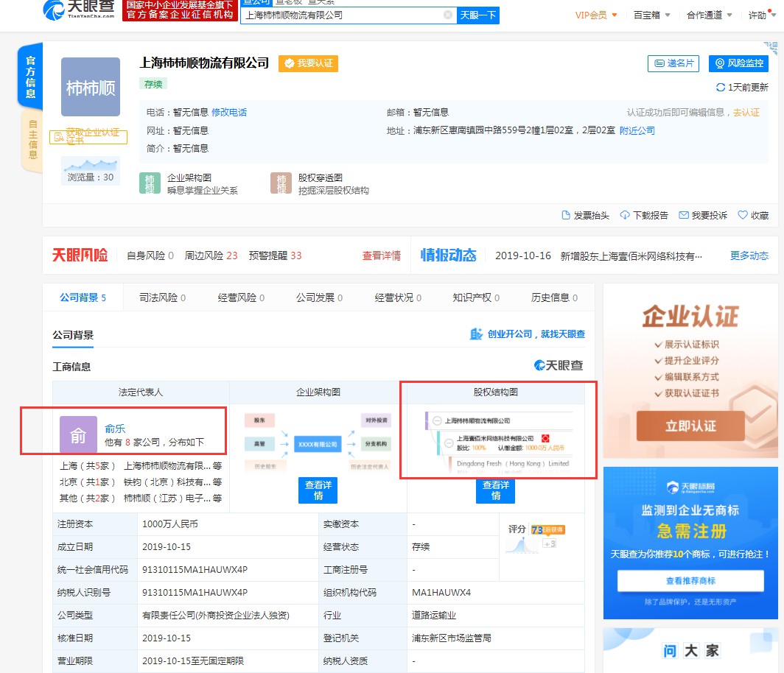This screenshot has height=673, width=784.
Task: Open the 附近公司 link
Action: click(637, 130)
